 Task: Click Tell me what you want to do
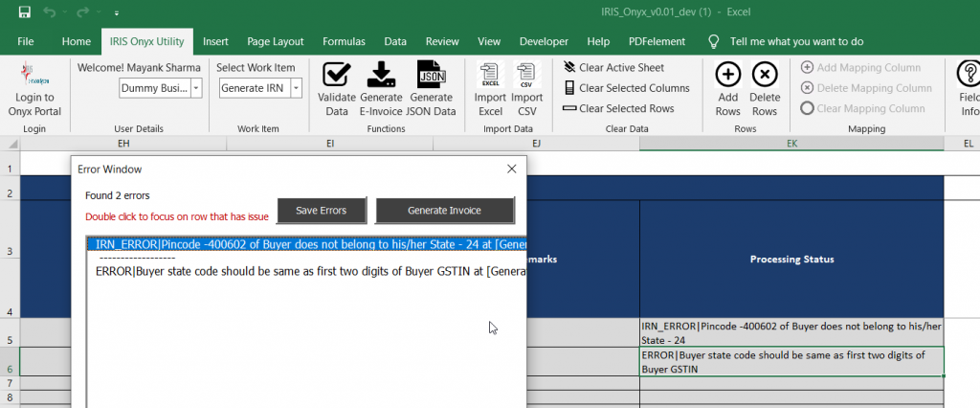pyautogui.click(x=796, y=41)
